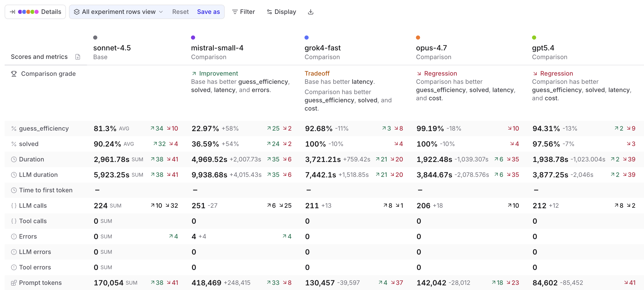Viewport: 644px width, 290px height.
Task: Click the orange color dot above opus-4.7
Action: click(418, 38)
